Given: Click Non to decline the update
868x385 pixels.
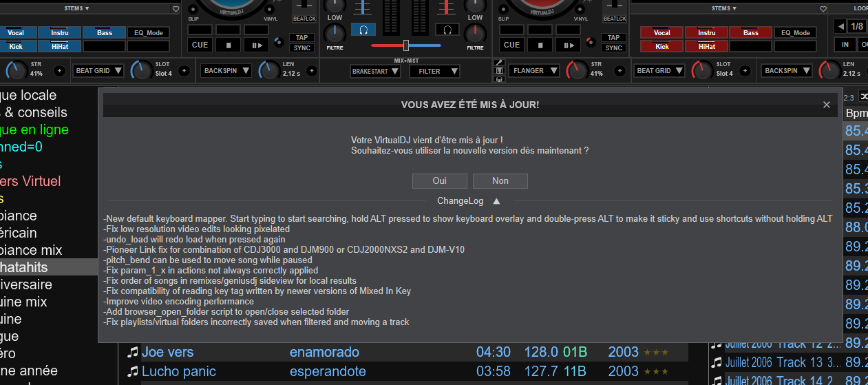Looking at the screenshot, I should click(500, 180).
